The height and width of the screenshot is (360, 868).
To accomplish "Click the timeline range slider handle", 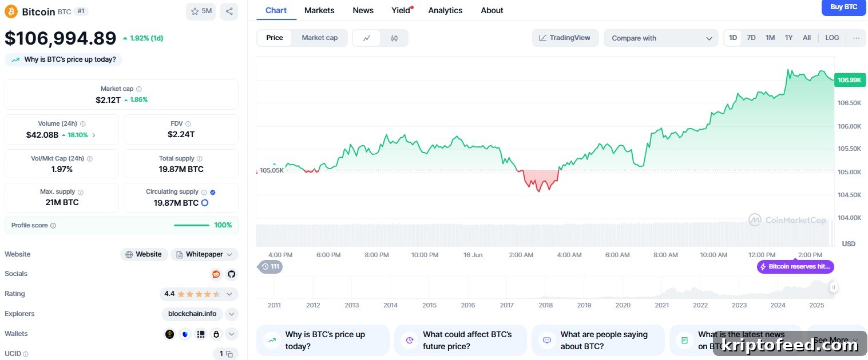I will coord(833,287).
